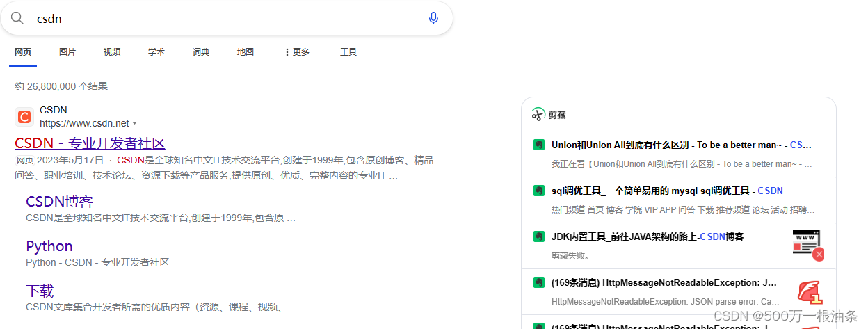Open the Python sitelink
Screen dimensions: 868x329
pyautogui.click(x=49, y=246)
